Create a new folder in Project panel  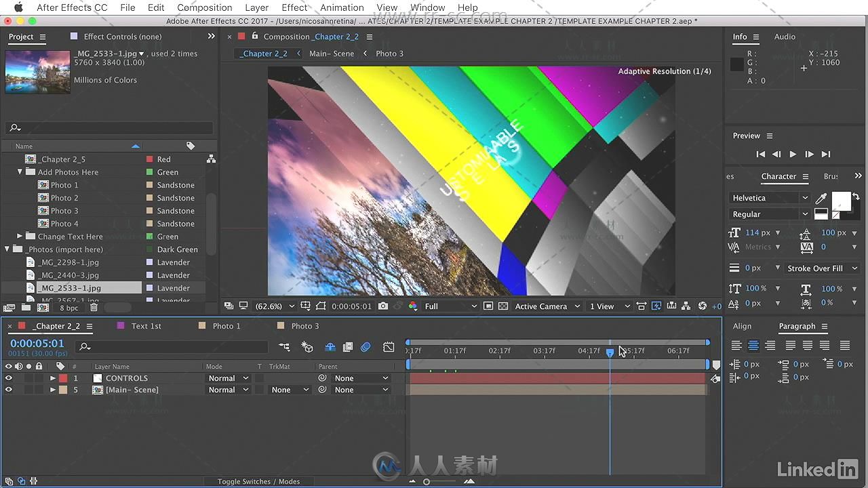point(25,308)
